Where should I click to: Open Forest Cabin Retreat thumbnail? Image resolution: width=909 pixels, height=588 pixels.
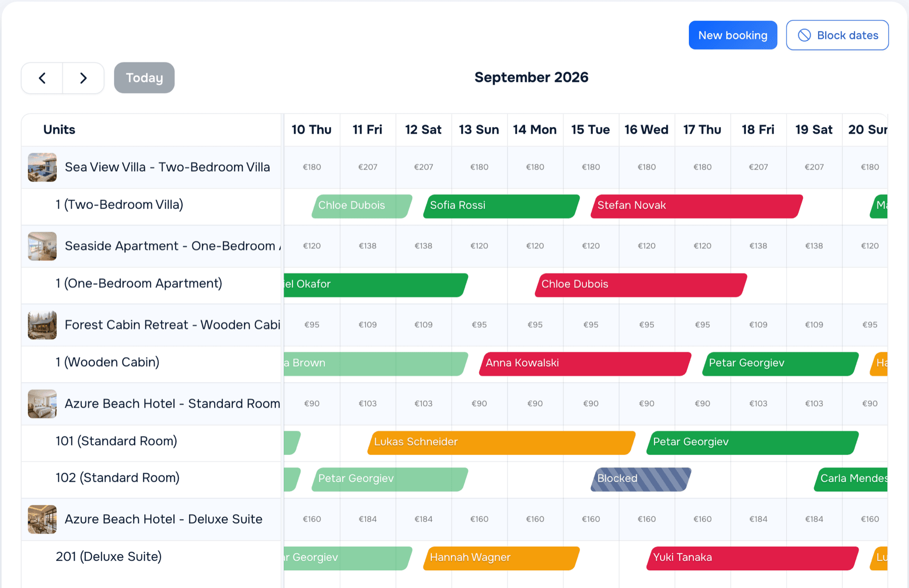(x=42, y=325)
